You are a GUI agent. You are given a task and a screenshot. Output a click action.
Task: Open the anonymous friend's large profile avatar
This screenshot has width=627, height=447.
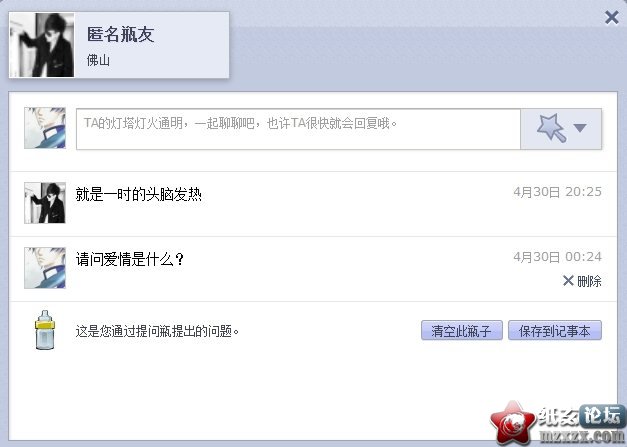(42, 45)
